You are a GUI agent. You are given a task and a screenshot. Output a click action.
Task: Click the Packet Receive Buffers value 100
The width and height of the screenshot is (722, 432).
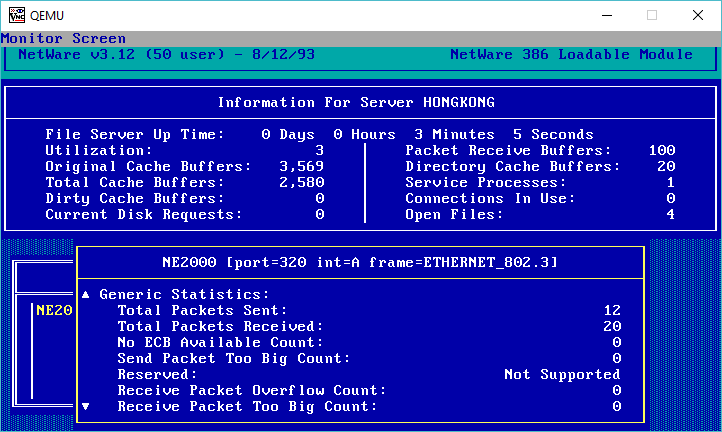662,151
